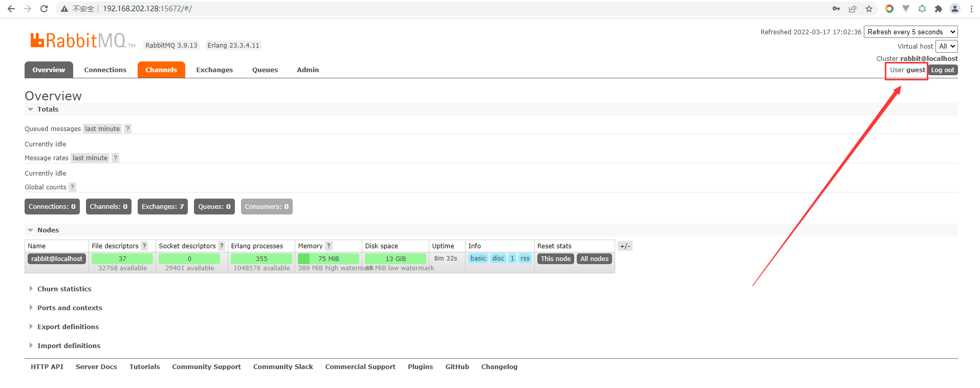Viewport: 980px width, 388px height.
Task: Toggle node columns with +/- button
Action: [625, 246]
